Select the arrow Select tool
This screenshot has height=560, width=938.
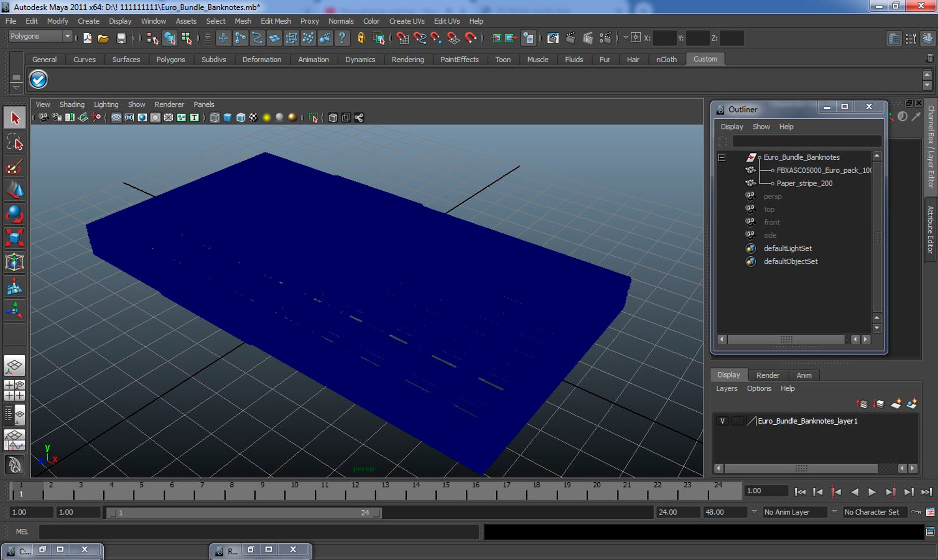tap(15, 118)
